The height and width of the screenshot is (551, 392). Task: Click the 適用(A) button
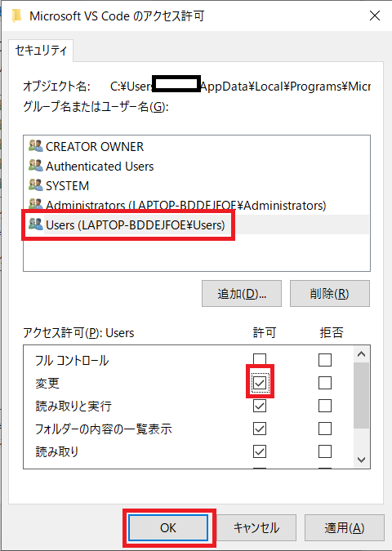point(344,527)
